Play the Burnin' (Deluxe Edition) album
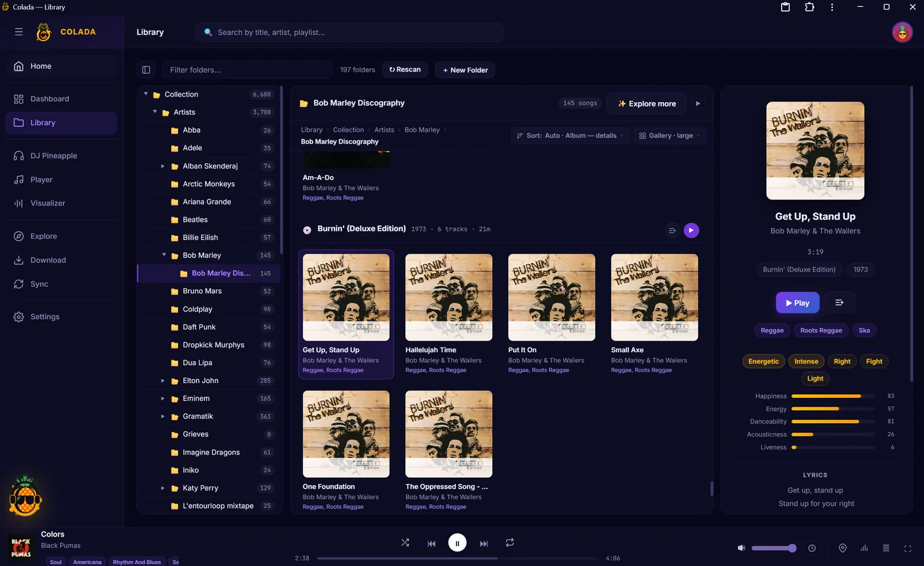Screen dimensions: 924x566 coord(691,230)
